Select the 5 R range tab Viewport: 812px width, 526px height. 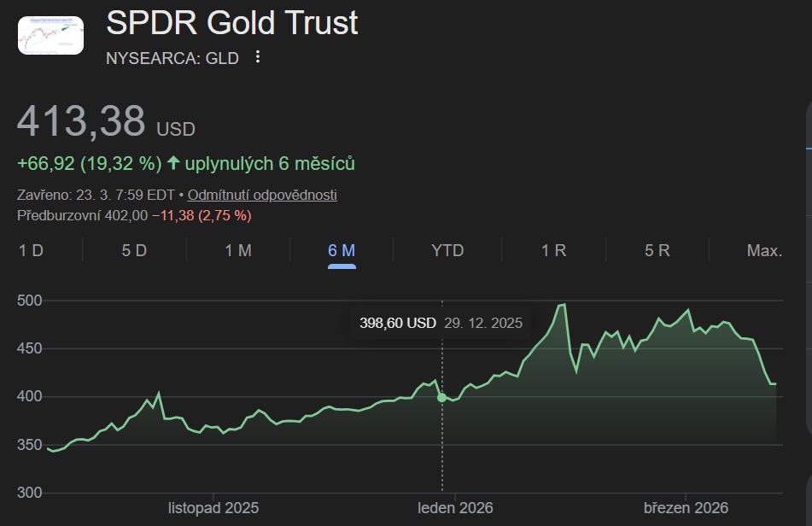pyautogui.click(x=657, y=250)
